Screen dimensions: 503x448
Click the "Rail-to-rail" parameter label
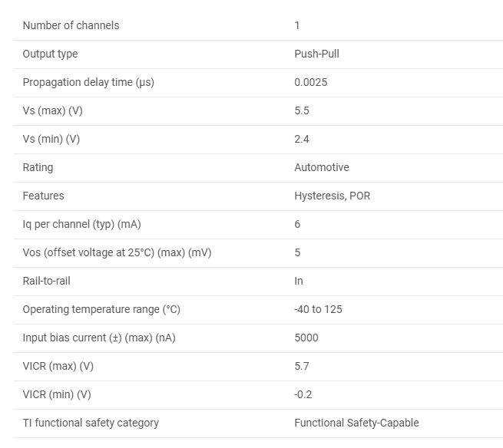[46, 281]
